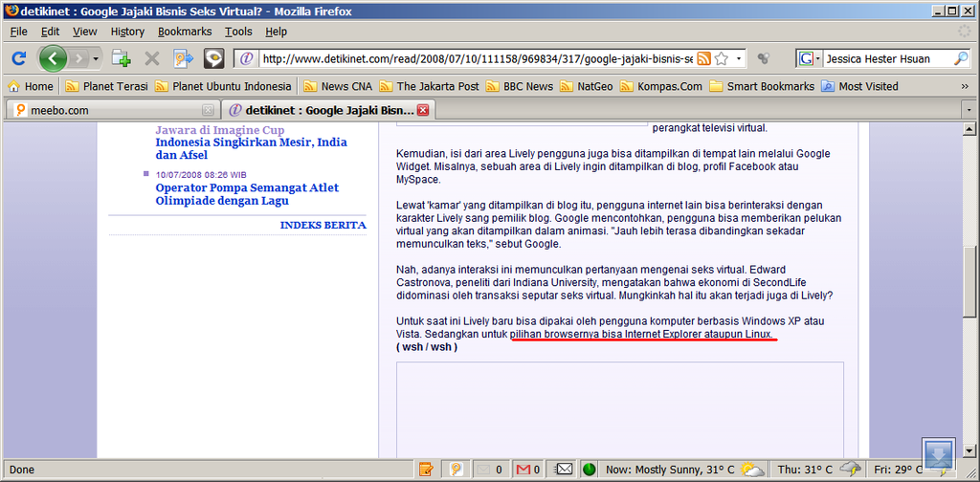
Task: Open the File menu
Action: click(18, 32)
